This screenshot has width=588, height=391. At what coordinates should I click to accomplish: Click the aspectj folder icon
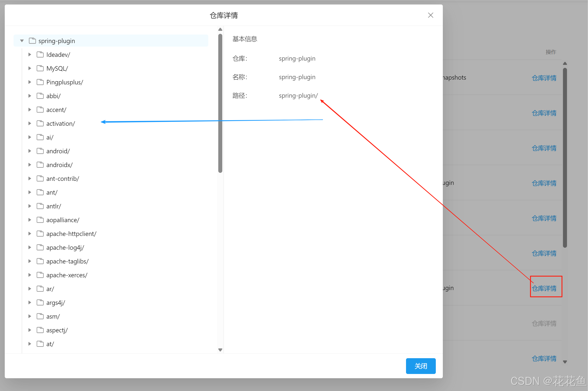point(40,330)
